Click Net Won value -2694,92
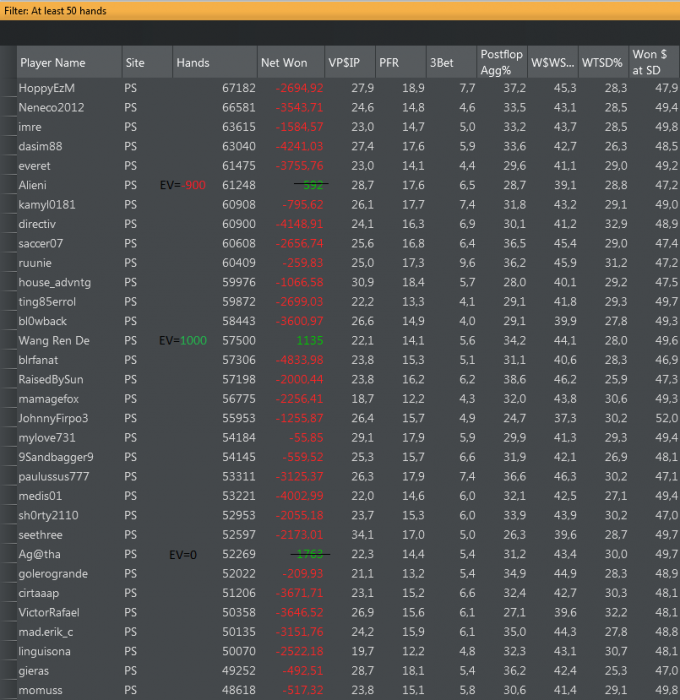This screenshot has height=700, width=680. (299, 88)
